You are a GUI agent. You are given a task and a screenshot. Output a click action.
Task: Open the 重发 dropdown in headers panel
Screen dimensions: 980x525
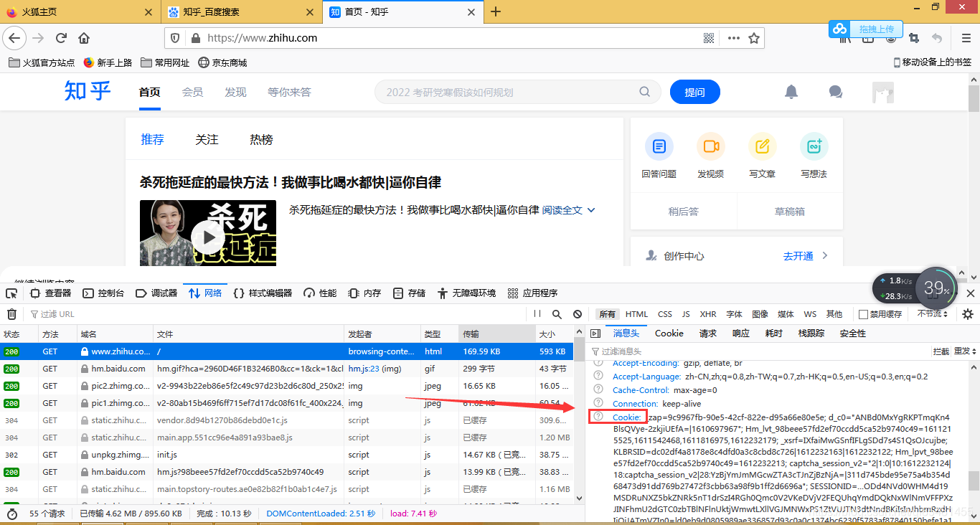click(965, 351)
